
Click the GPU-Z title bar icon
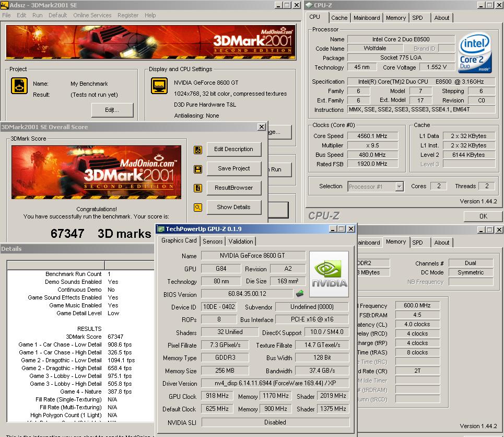tap(161, 229)
